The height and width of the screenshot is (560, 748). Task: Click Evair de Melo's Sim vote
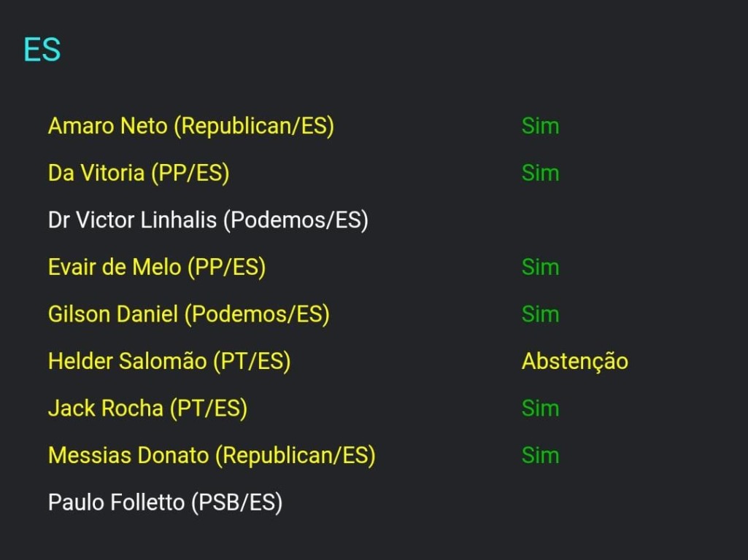(x=540, y=267)
